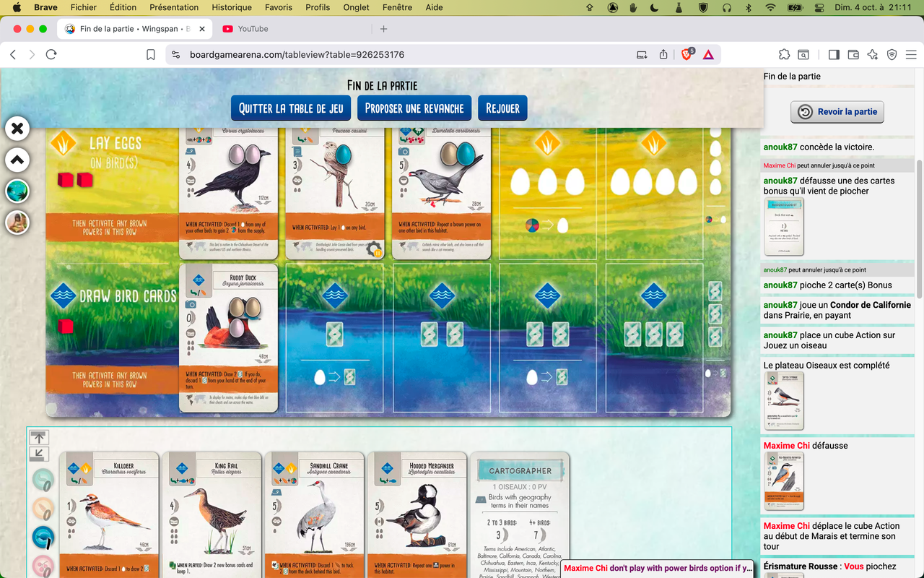Open the Brave VPN shield icon

(892, 54)
